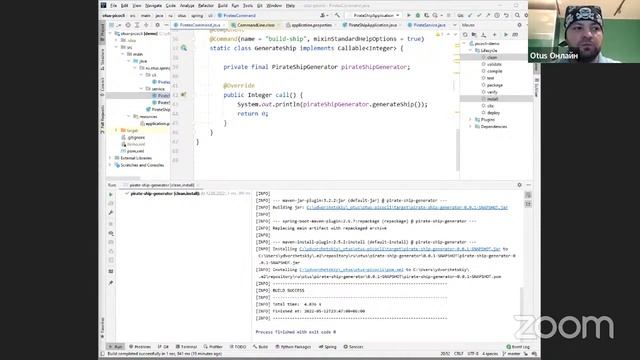Select the compile lifecycle goal
The width and height of the screenshot is (640, 360).
(494, 71)
